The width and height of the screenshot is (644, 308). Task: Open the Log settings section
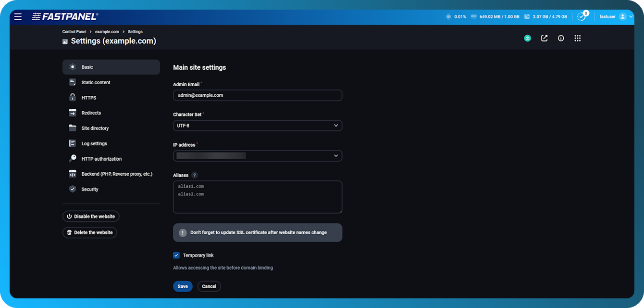click(94, 143)
